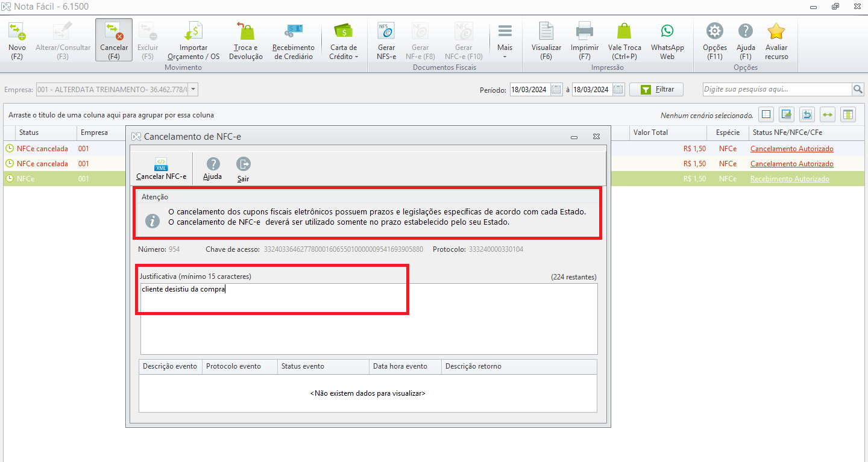Image resolution: width=868 pixels, height=462 pixels.
Task: Click the search box Digite sua pesquisa aqui
Action: 777,89
